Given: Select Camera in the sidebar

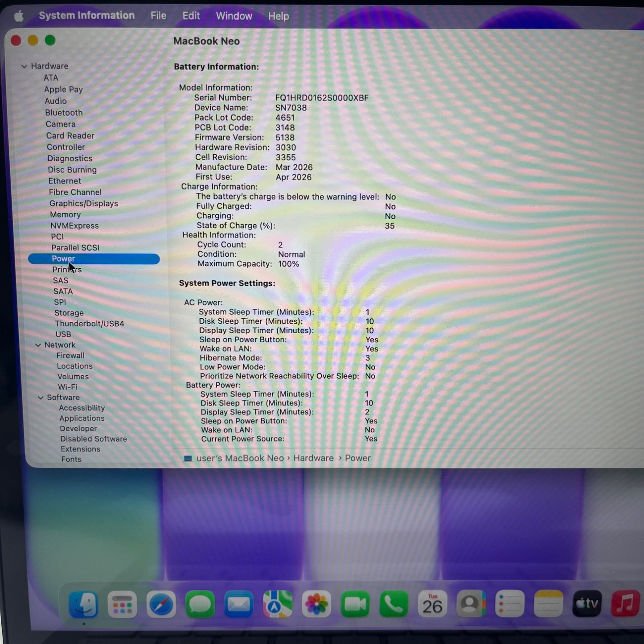Looking at the screenshot, I should pyautogui.click(x=61, y=124).
